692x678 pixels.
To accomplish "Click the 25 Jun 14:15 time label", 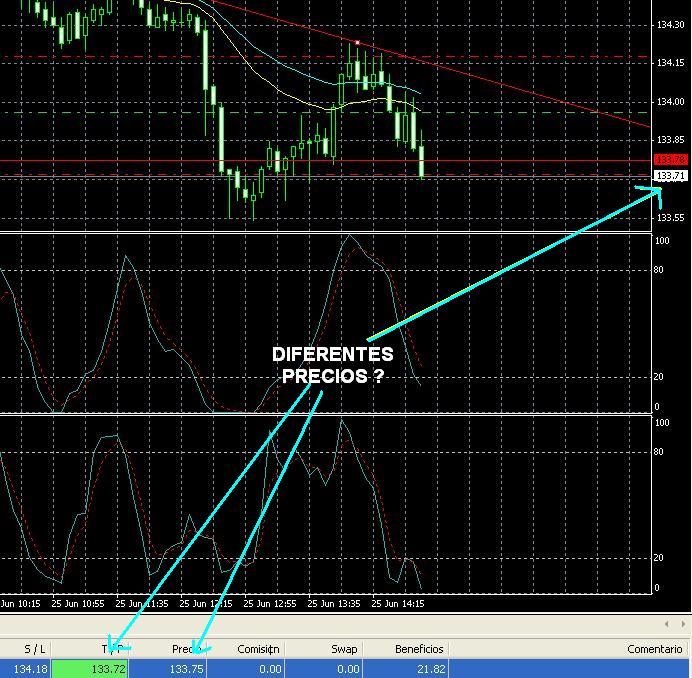I will (397, 604).
